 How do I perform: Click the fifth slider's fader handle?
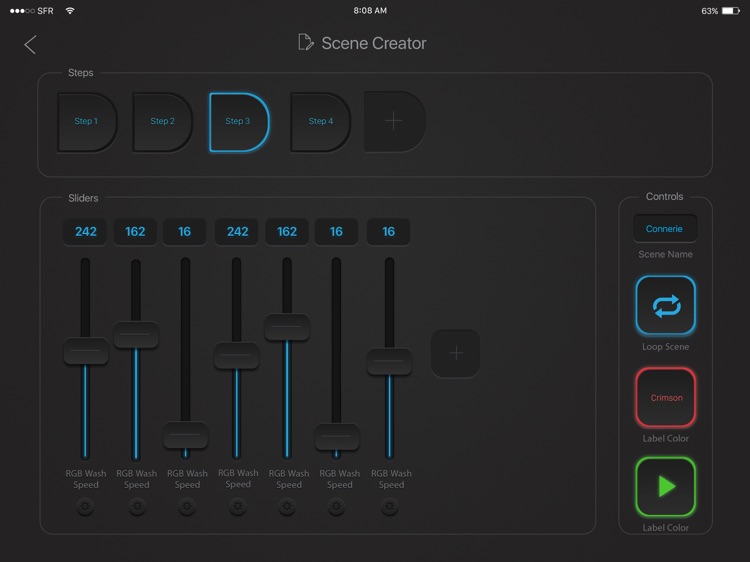click(x=287, y=327)
